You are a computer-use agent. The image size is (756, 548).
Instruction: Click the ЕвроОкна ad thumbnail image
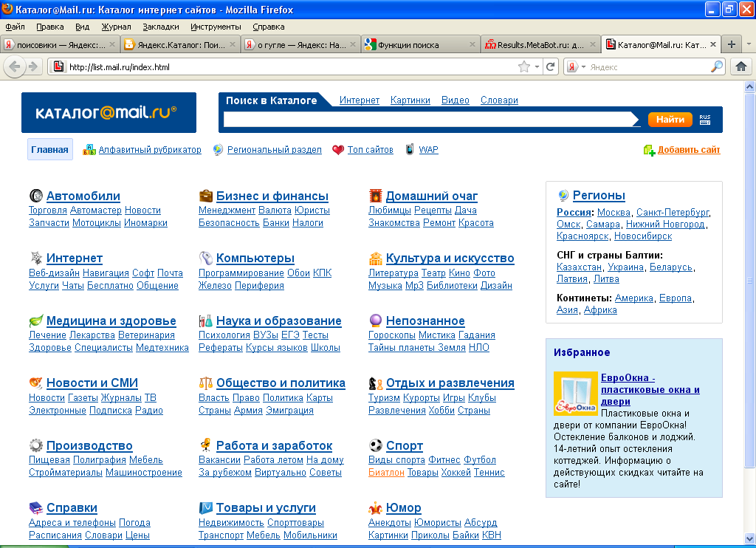(x=575, y=393)
